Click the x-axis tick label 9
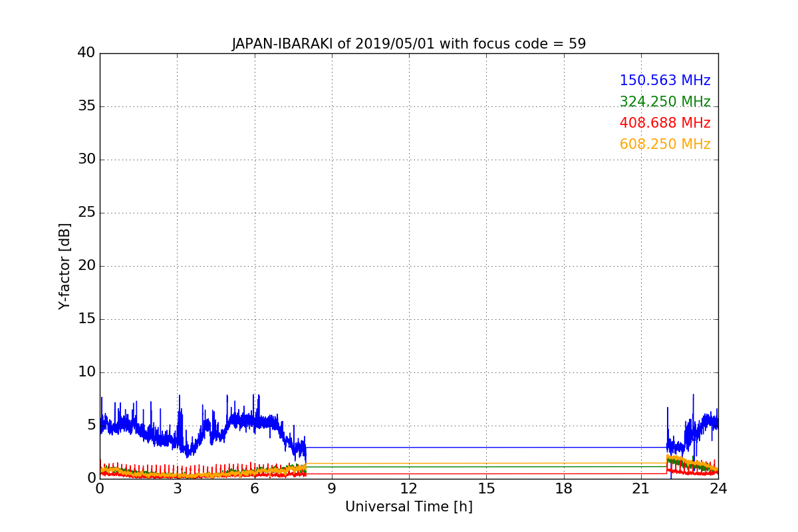 pos(332,488)
